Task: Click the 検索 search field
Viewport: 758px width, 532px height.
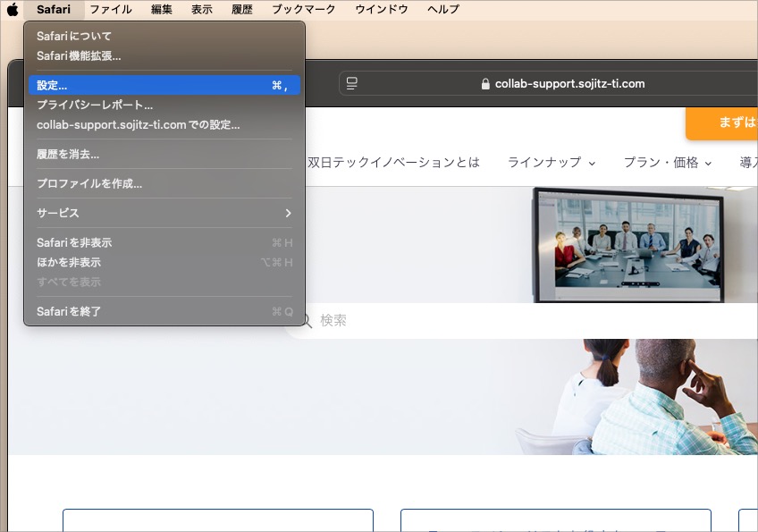Action: [x=522, y=321]
